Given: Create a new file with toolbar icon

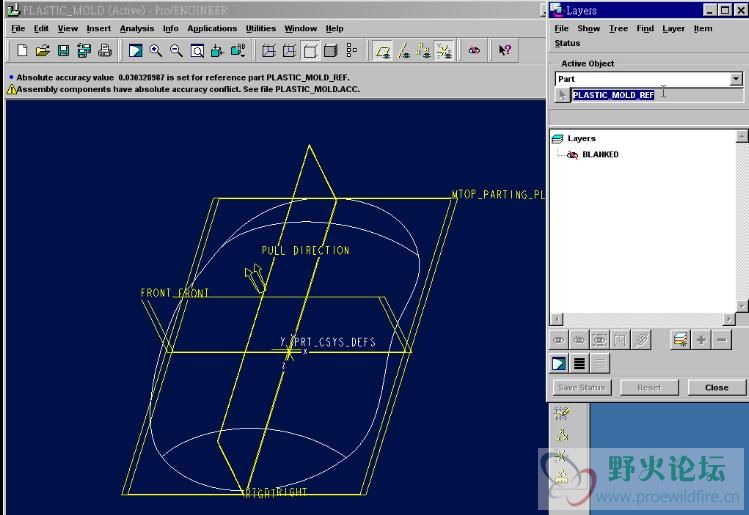Looking at the screenshot, I should tap(22, 50).
